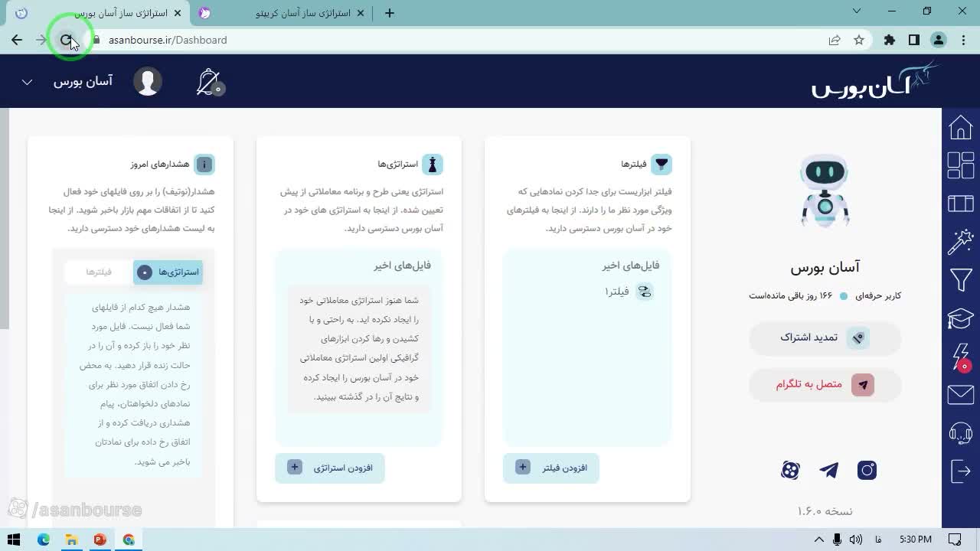Go back in browser history
This screenshot has width=980, height=551.
click(x=17, y=40)
